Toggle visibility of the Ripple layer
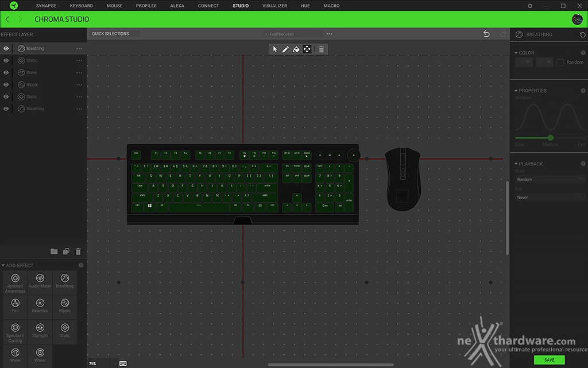The height and width of the screenshot is (368, 588). 6,85
